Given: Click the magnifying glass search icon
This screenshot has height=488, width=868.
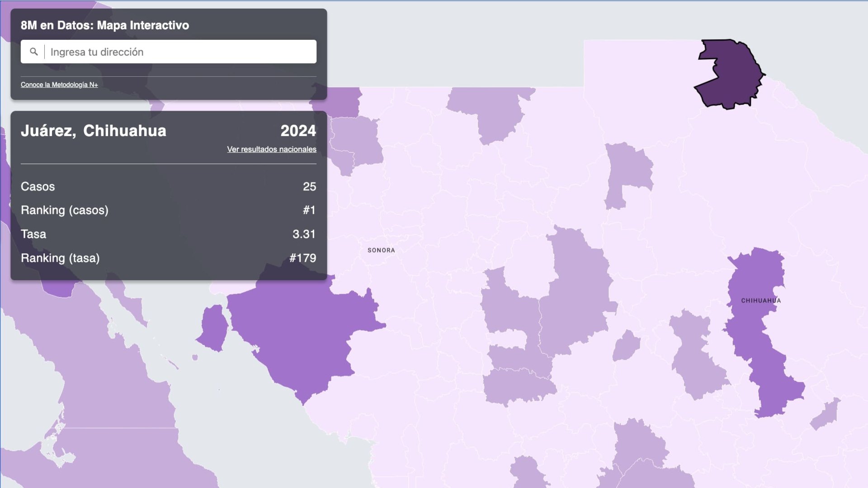Looking at the screenshot, I should pyautogui.click(x=34, y=52).
